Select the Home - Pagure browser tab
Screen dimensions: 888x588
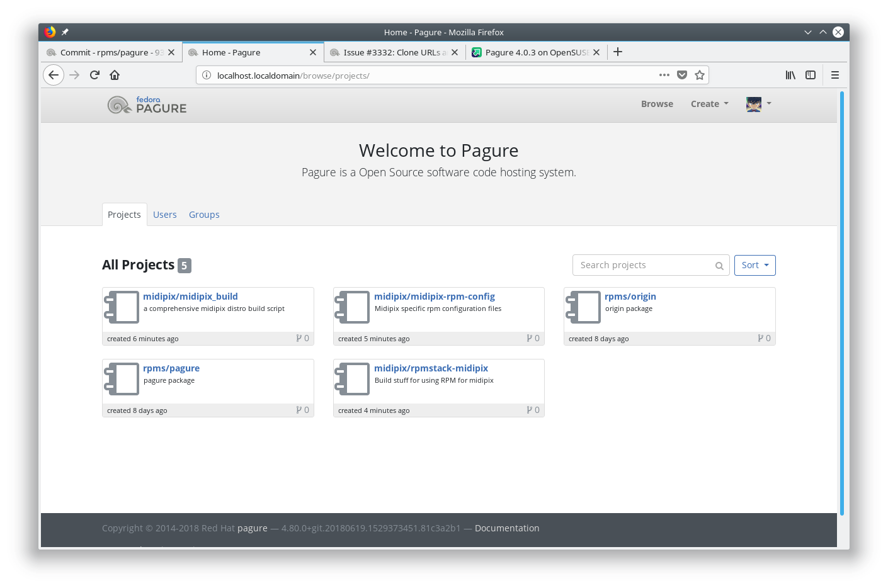pos(253,52)
